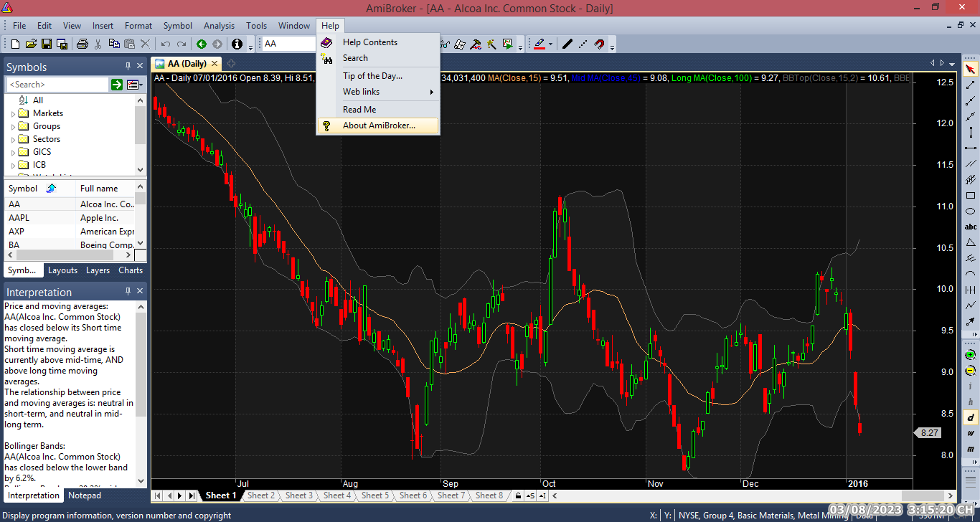This screenshot has width=980, height=522.
Task: Click the AA ticker box in toolbar
Action: (290, 44)
